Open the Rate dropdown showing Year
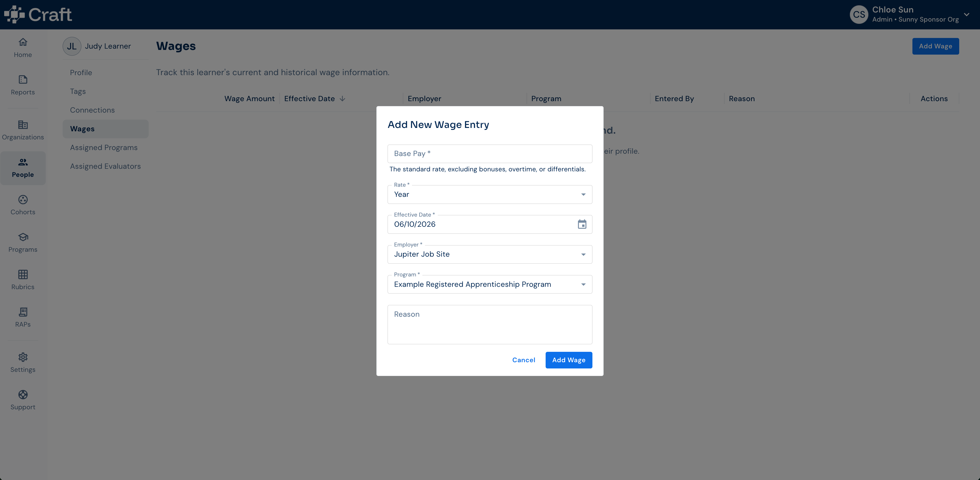Screen dimensions: 980x480 click(490, 194)
